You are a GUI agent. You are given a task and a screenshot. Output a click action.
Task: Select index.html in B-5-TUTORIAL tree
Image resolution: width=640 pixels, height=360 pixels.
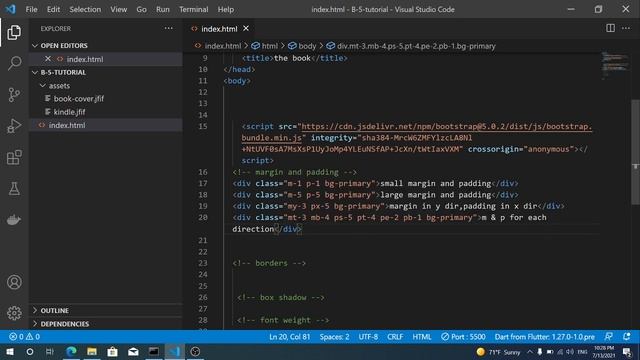coord(67,125)
